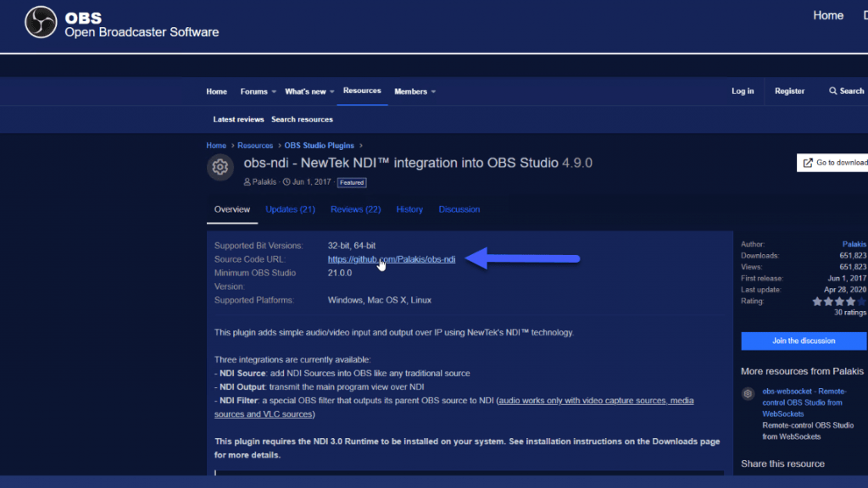Viewport: 868px width, 488px height.
Task: Click the obs-websocket gear icon
Action: (x=748, y=394)
